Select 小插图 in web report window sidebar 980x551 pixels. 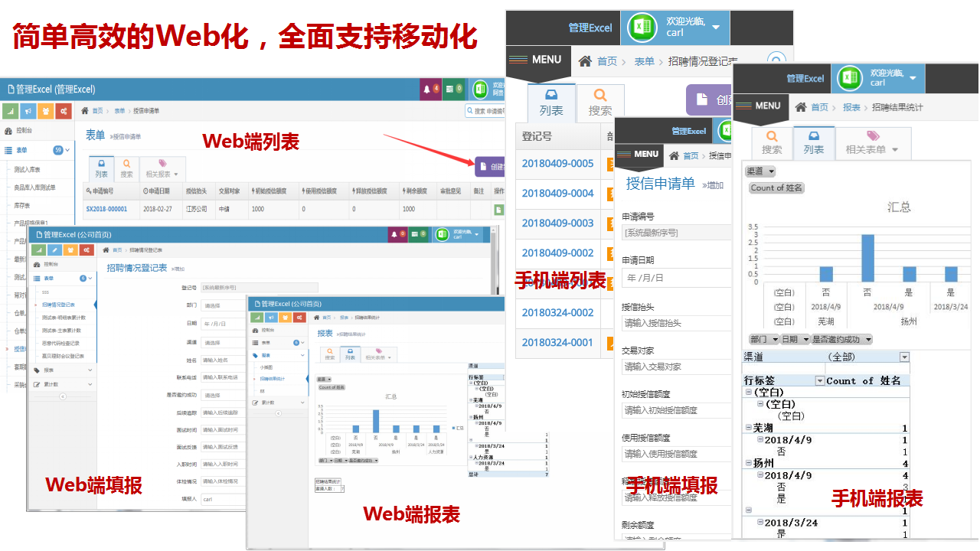pyautogui.click(x=267, y=367)
